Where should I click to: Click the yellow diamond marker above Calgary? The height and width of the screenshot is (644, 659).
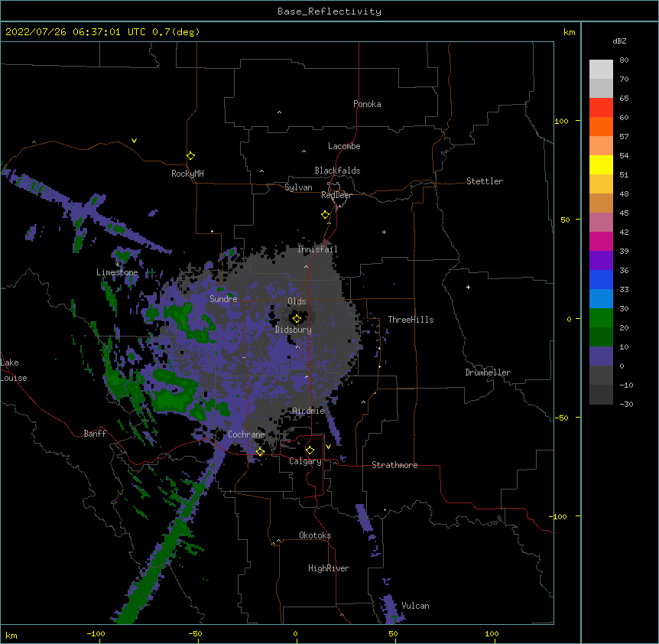click(310, 450)
